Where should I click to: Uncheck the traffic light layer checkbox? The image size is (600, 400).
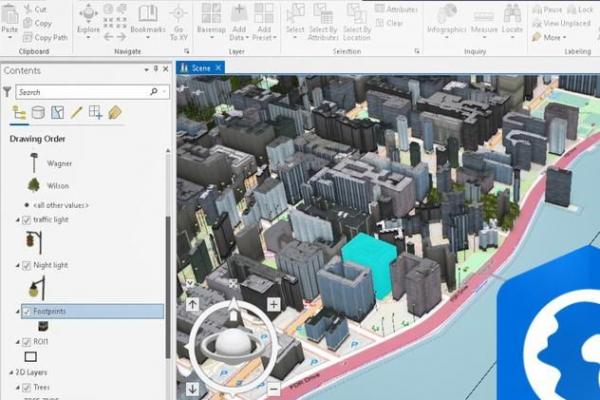pos(26,219)
